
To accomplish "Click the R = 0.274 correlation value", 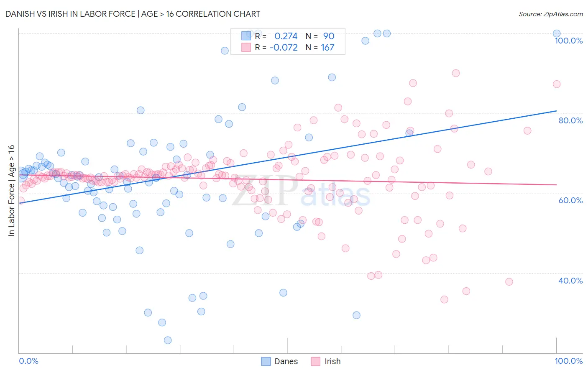I will click(x=276, y=36).
